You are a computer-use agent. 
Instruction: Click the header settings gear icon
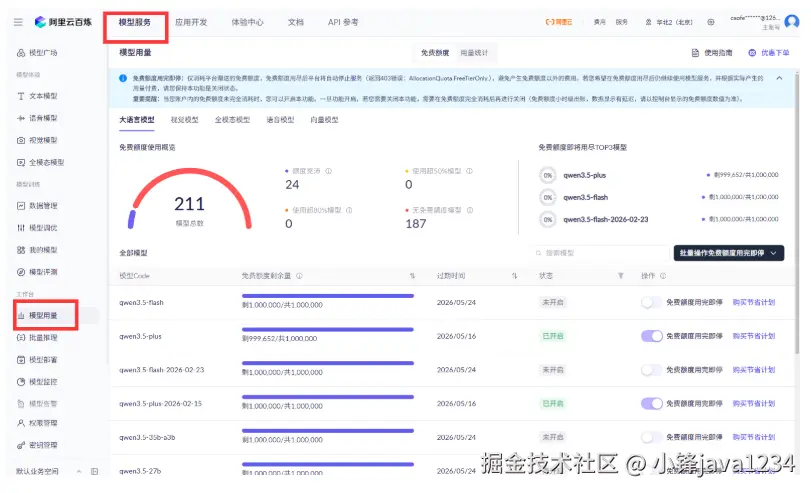711,22
